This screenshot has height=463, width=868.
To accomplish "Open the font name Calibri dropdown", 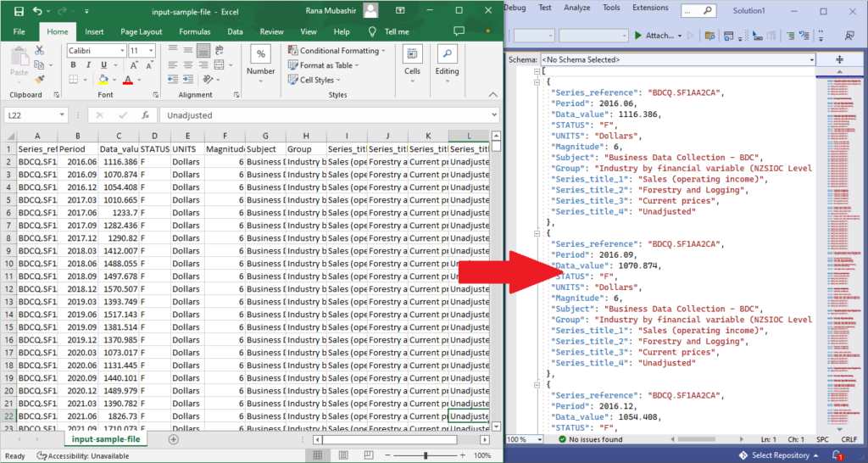I will 122,51.
